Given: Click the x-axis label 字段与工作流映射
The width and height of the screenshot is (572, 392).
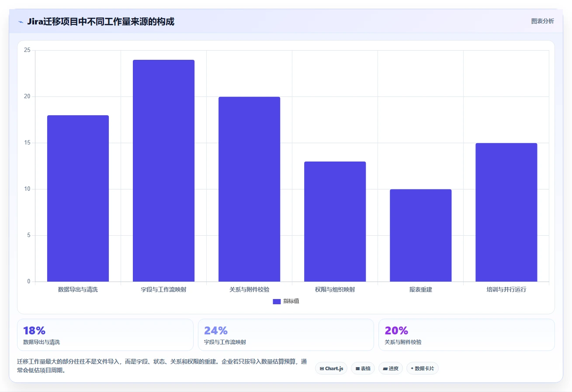Looking at the screenshot, I should [x=163, y=289].
